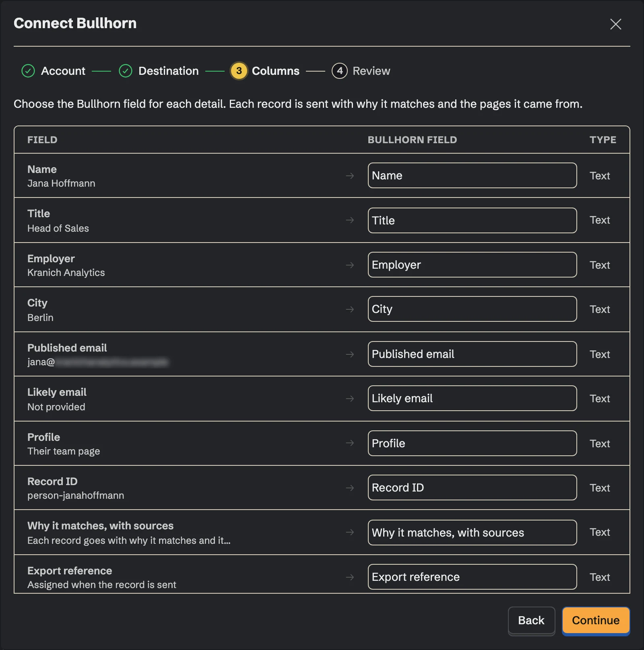The image size is (644, 650).
Task: Edit the Profile Bullhorn field input
Action: 472,443
